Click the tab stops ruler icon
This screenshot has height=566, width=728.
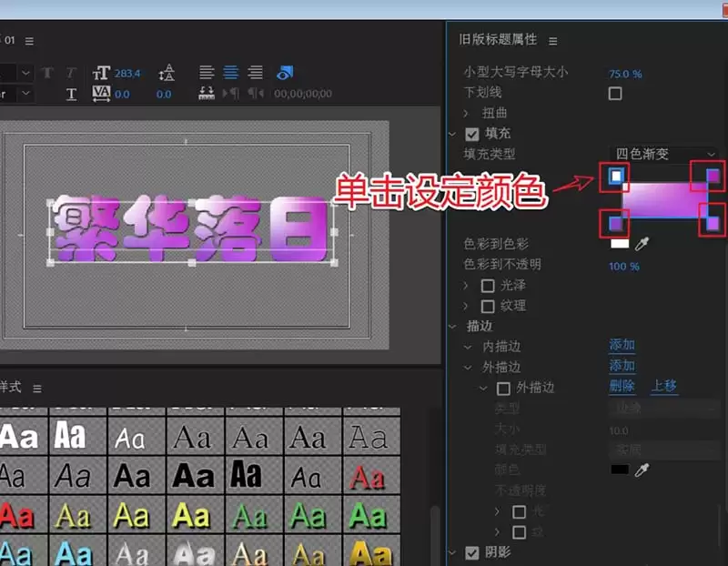[207, 93]
